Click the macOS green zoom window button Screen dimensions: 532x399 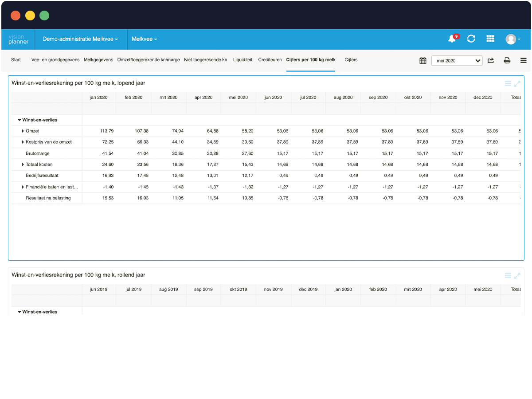[x=44, y=16]
